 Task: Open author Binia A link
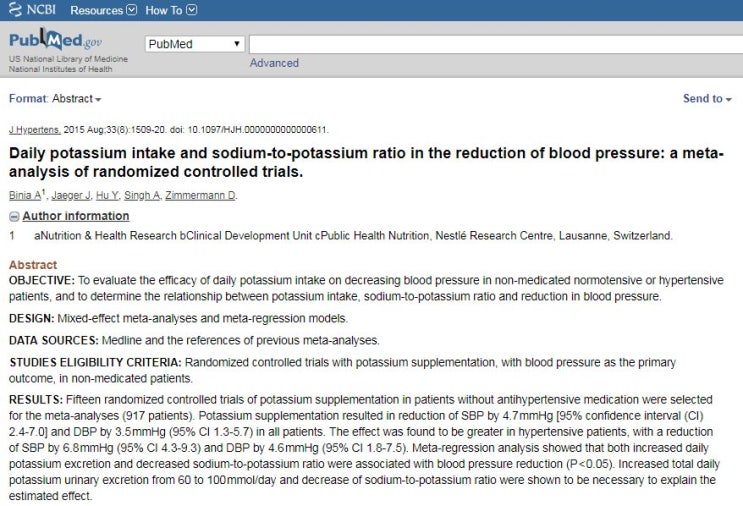(x=25, y=195)
